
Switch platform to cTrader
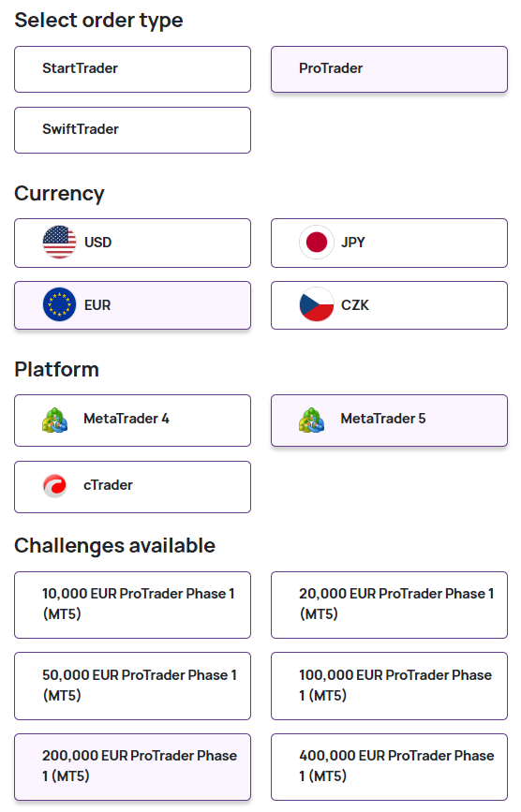pos(132,487)
